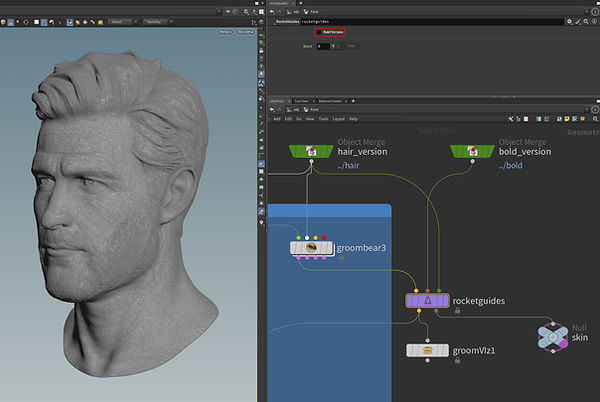Click the lock icon under rocketguides
The width and height of the screenshot is (600, 402).
point(458,311)
